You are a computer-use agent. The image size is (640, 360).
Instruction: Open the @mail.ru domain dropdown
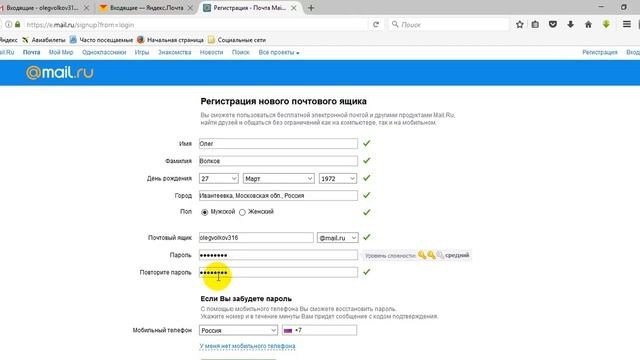[x=338, y=238]
